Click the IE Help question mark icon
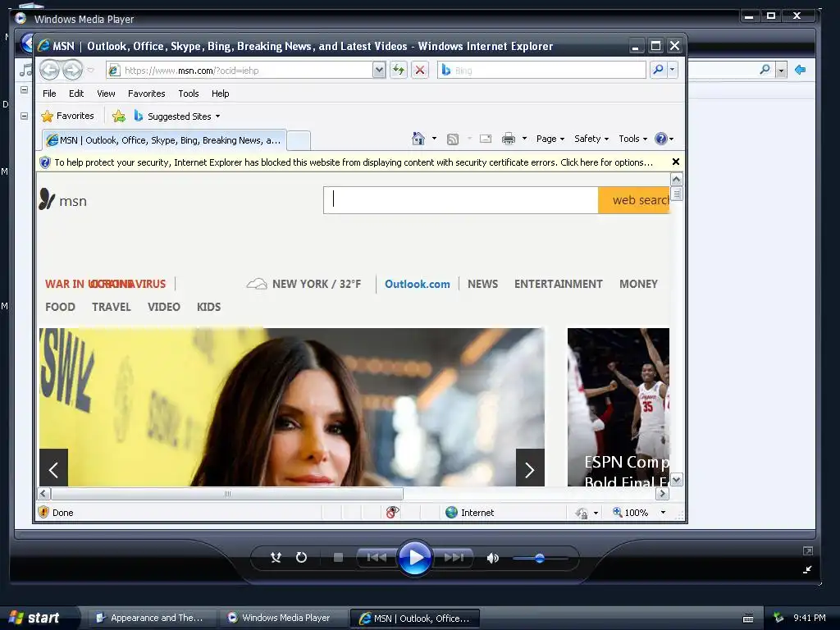 pos(661,139)
